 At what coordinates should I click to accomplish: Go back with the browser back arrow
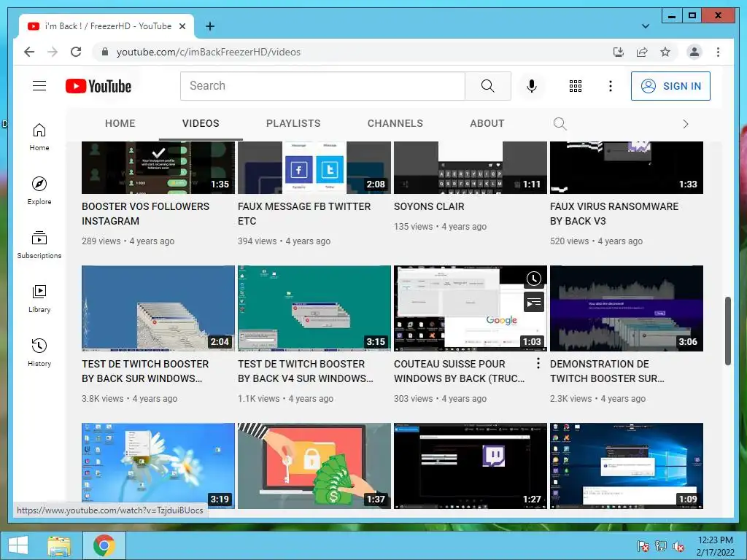tap(29, 52)
